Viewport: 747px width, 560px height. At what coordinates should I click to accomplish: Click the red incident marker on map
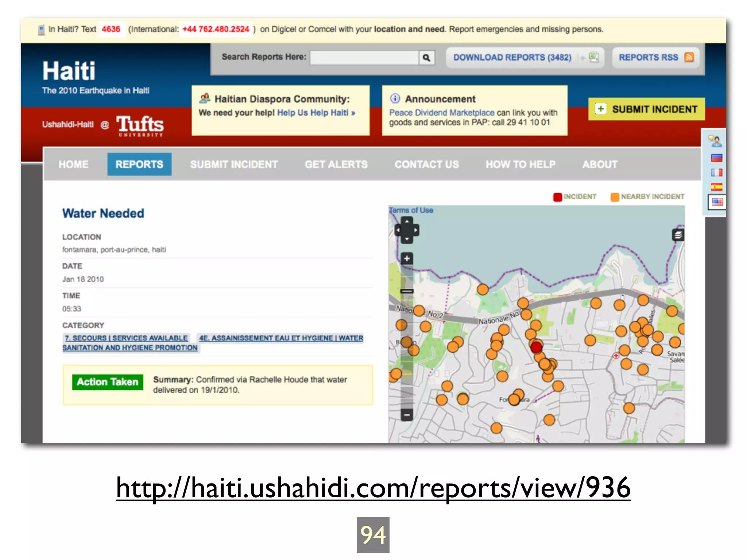pyautogui.click(x=536, y=347)
